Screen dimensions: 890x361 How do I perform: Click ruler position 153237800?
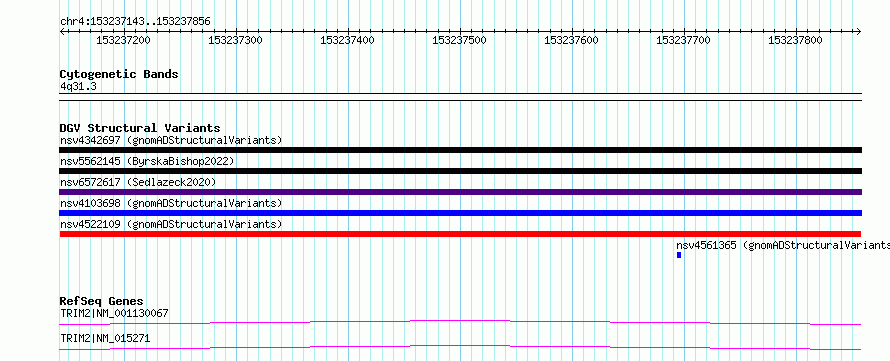(x=795, y=40)
